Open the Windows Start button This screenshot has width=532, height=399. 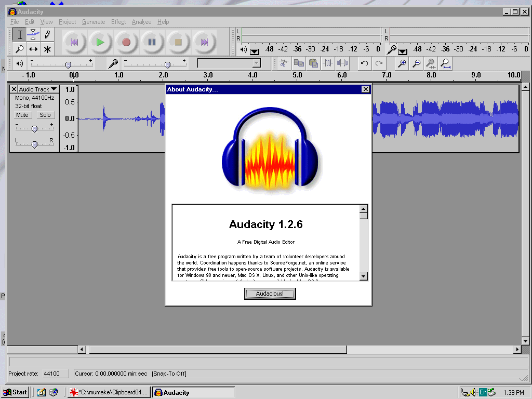(x=16, y=392)
